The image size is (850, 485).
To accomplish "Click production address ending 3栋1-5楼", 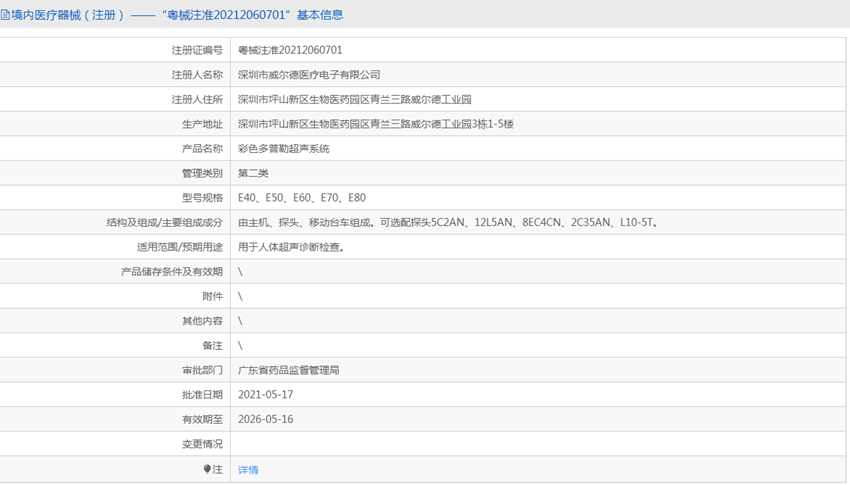I will (376, 124).
